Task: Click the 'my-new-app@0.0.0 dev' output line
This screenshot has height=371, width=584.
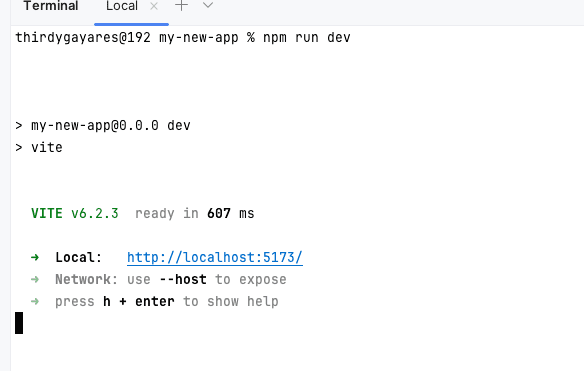Action: coord(103,126)
